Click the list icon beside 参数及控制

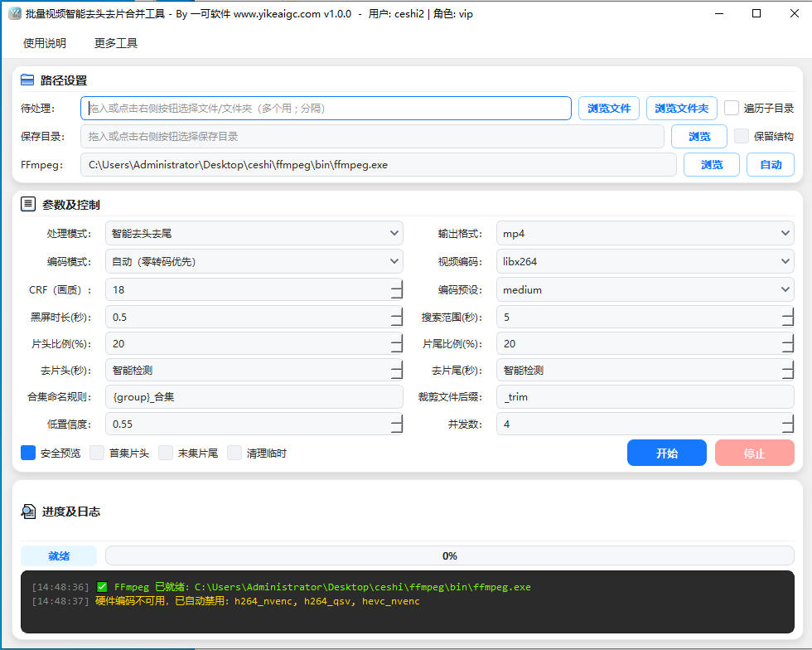pos(28,204)
